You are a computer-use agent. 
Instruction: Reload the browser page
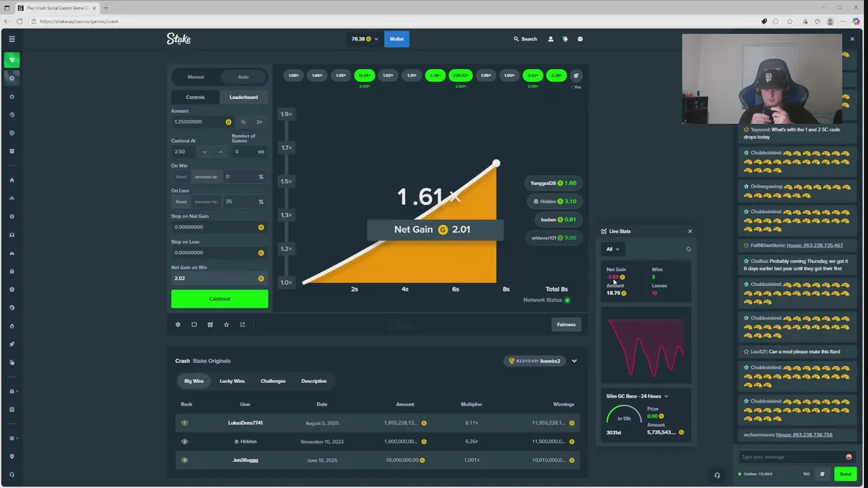tap(19, 21)
